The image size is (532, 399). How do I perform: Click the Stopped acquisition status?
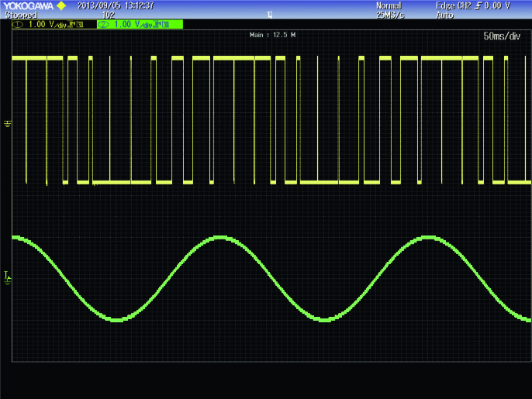[21, 15]
